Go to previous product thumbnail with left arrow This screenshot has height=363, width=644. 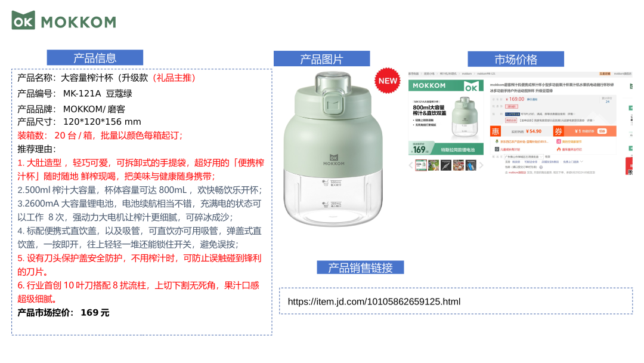[411, 165]
